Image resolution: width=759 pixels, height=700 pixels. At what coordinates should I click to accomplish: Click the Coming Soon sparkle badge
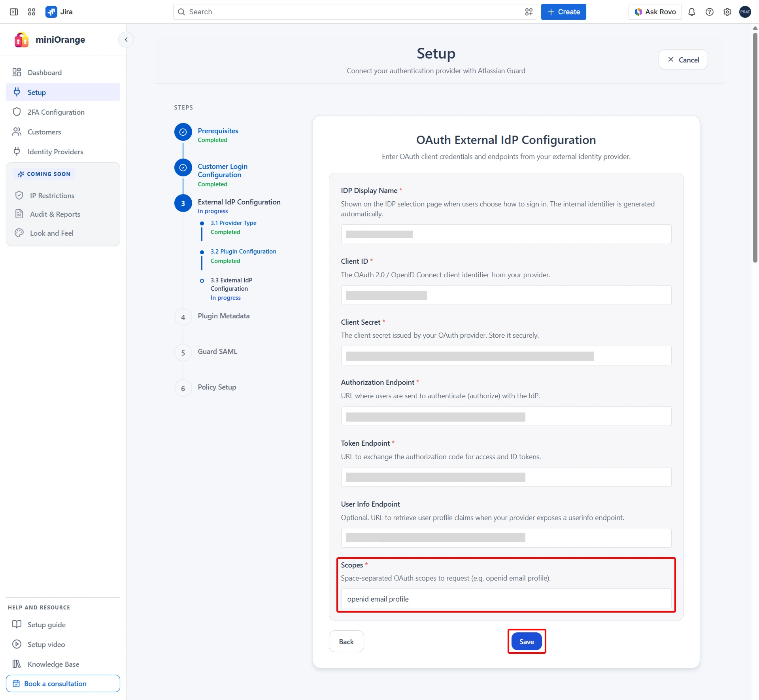click(x=44, y=174)
